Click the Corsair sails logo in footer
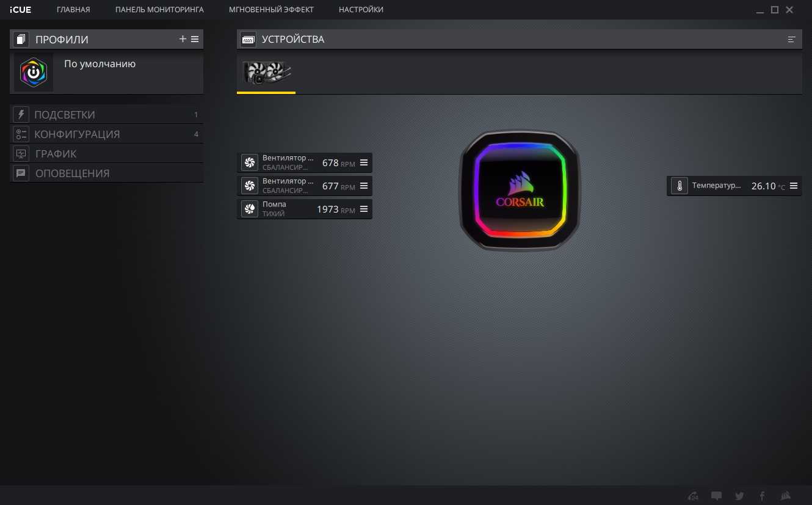 click(x=786, y=496)
